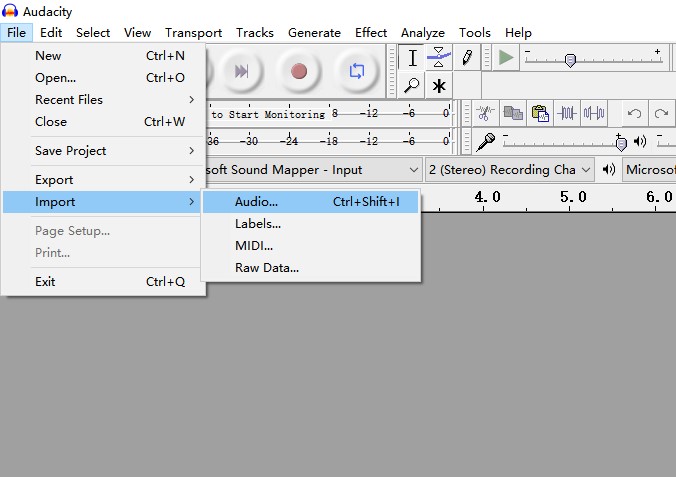
Task: Select MIDI... in Import submenu
Action: pos(310,246)
